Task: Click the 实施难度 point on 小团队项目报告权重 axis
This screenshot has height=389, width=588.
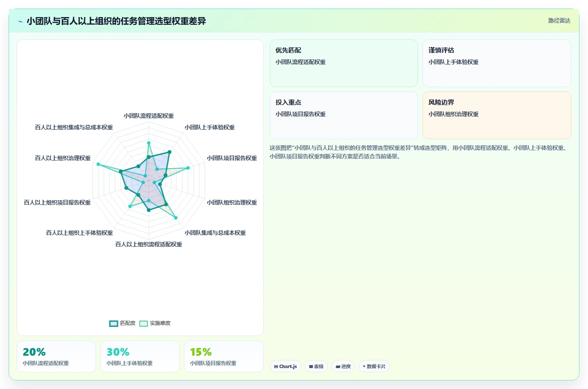Action: (x=188, y=168)
